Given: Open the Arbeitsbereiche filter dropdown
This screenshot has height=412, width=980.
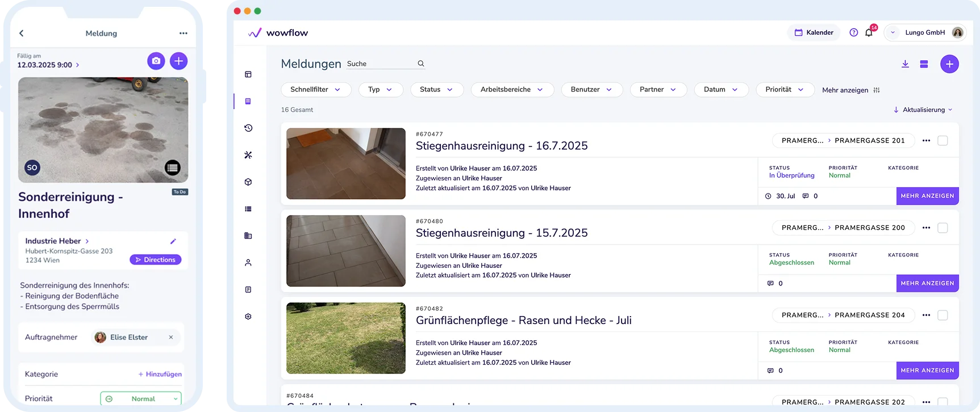Looking at the screenshot, I should point(512,90).
